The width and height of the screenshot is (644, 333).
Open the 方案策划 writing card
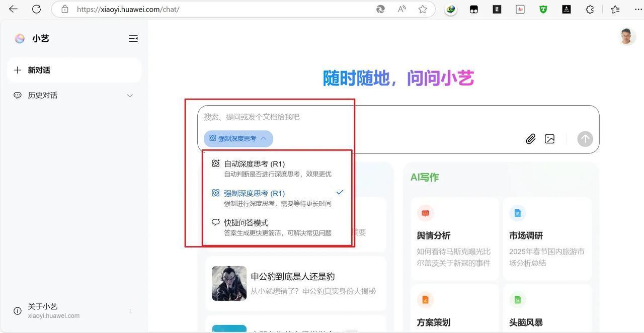pyautogui.click(x=455, y=308)
